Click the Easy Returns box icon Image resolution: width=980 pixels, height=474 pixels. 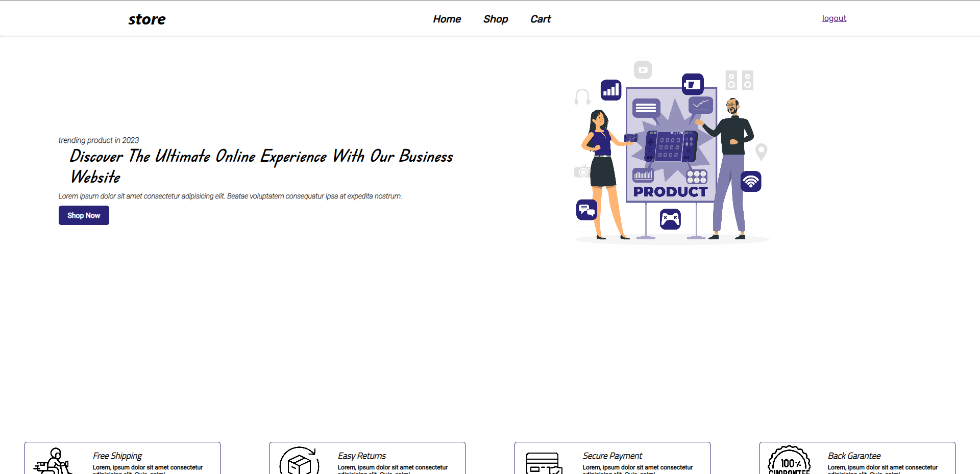coord(300,461)
